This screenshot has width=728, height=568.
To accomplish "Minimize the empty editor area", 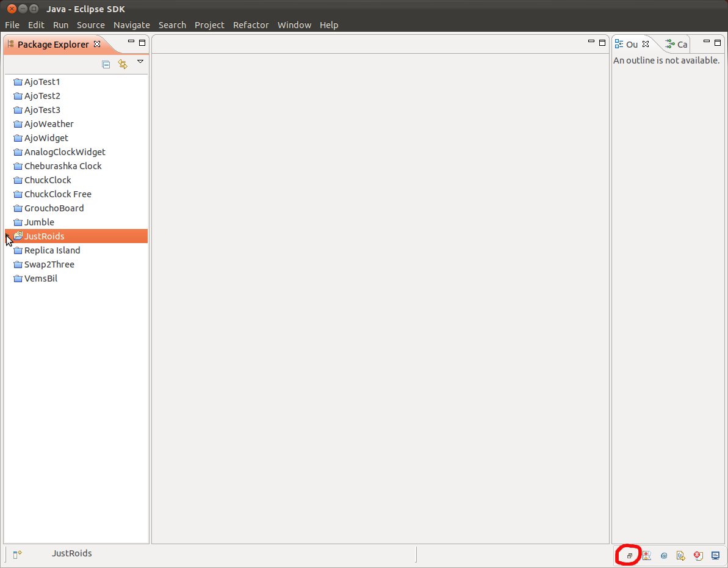I will tap(591, 42).
